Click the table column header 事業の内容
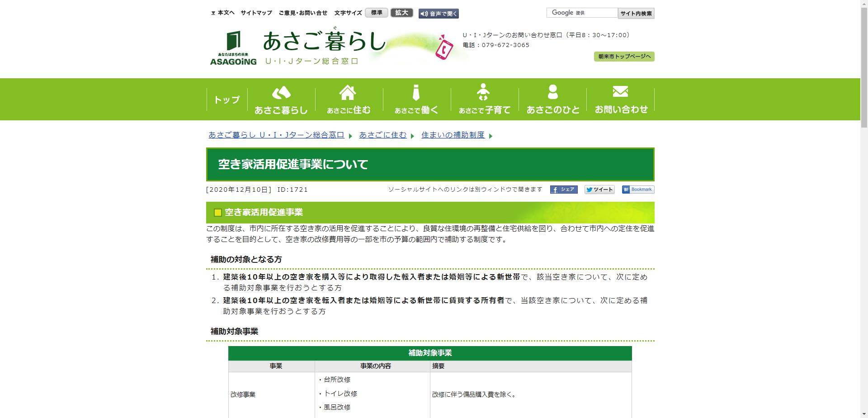The height and width of the screenshot is (418, 868). pos(375,366)
